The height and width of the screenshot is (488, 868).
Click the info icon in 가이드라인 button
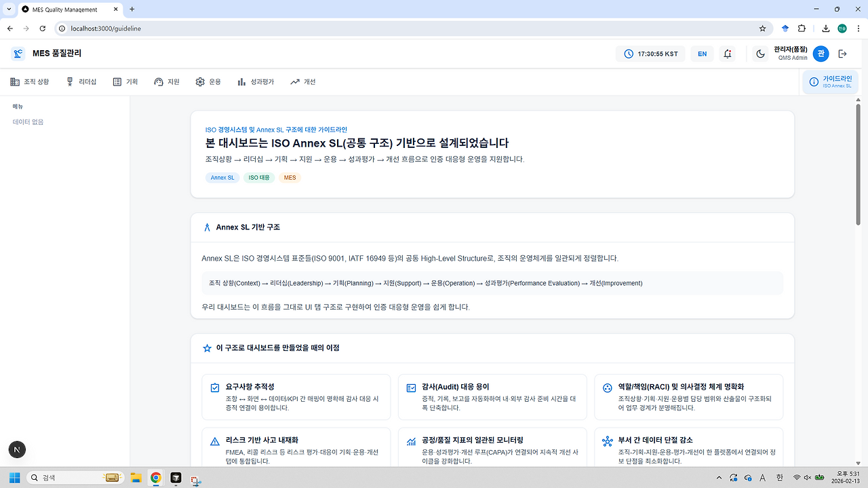tap(814, 81)
